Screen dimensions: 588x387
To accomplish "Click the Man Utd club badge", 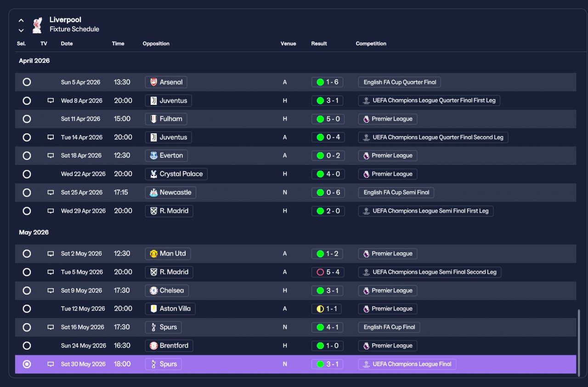I will tap(153, 254).
